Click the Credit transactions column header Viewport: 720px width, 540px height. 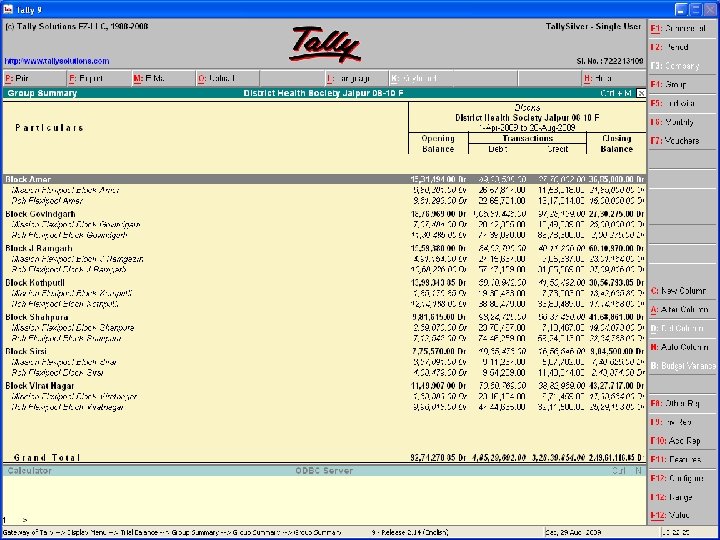558,149
